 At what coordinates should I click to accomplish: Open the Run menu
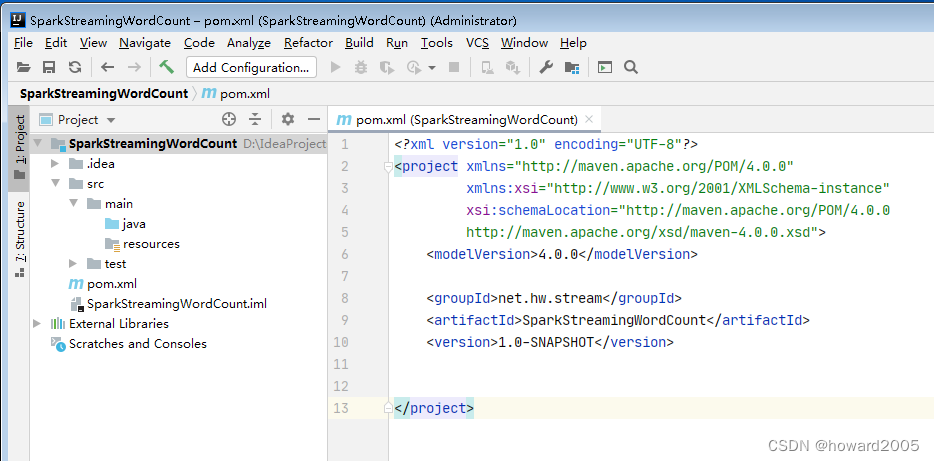point(397,43)
